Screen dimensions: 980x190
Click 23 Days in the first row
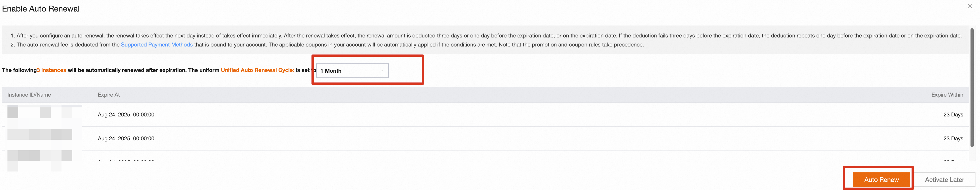tap(953, 114)
